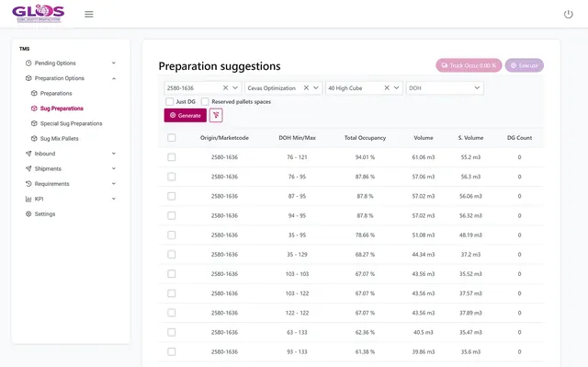Expand the Inbound chevron
Image resolution: width=588 pixels, height=367 pixels.
(114, 154)
